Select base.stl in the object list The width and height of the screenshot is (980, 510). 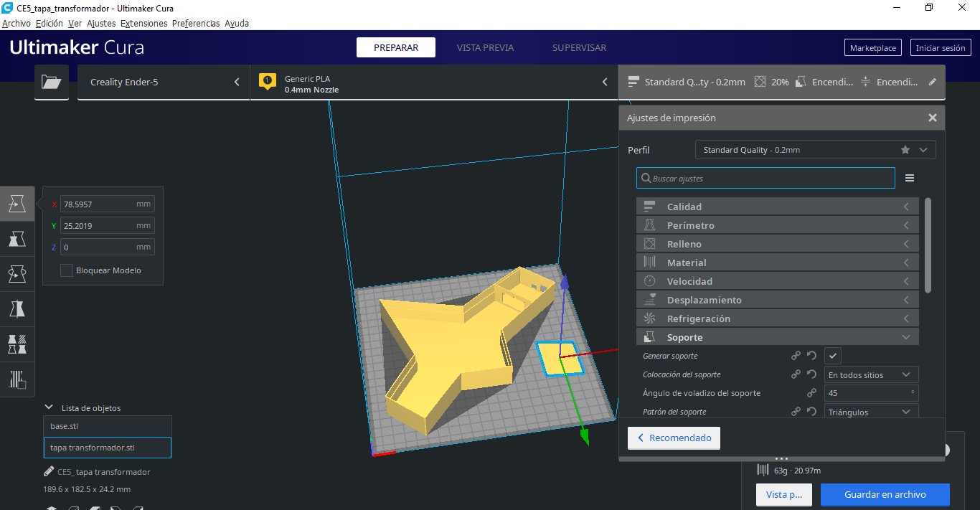click(x=108, y=426)
